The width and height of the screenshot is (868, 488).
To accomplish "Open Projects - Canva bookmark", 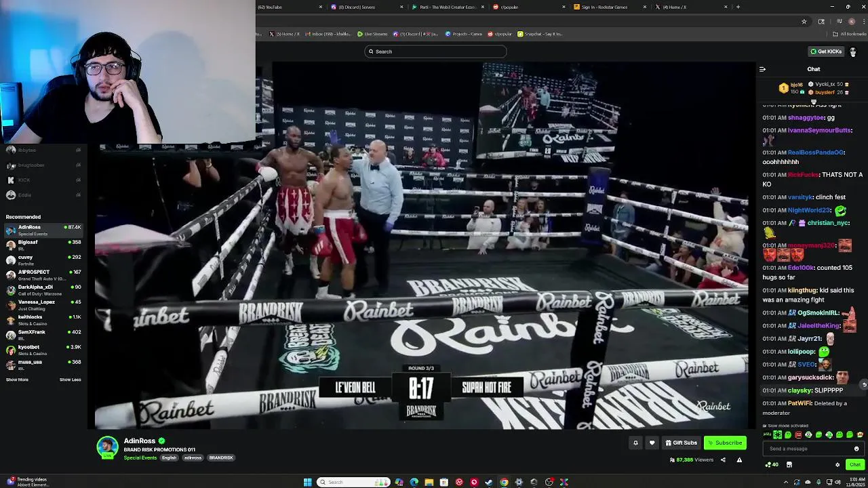I will click(x=463, y=34).
